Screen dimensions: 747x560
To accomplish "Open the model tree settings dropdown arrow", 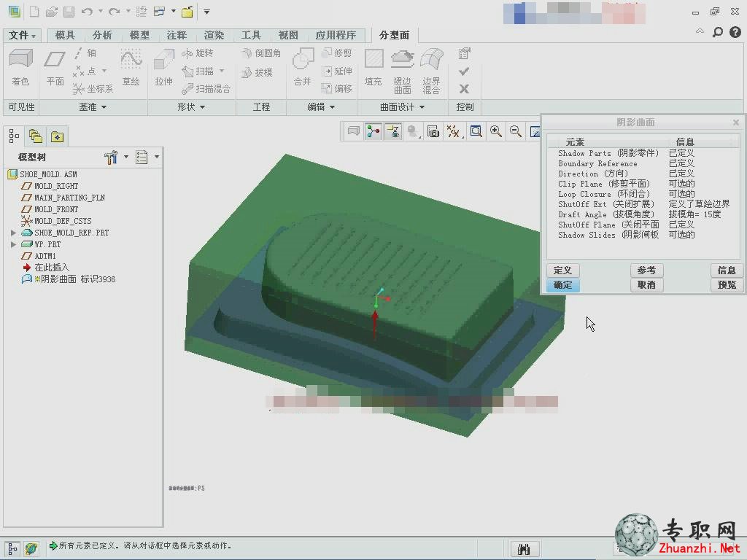I will click(x=125, y=157).
